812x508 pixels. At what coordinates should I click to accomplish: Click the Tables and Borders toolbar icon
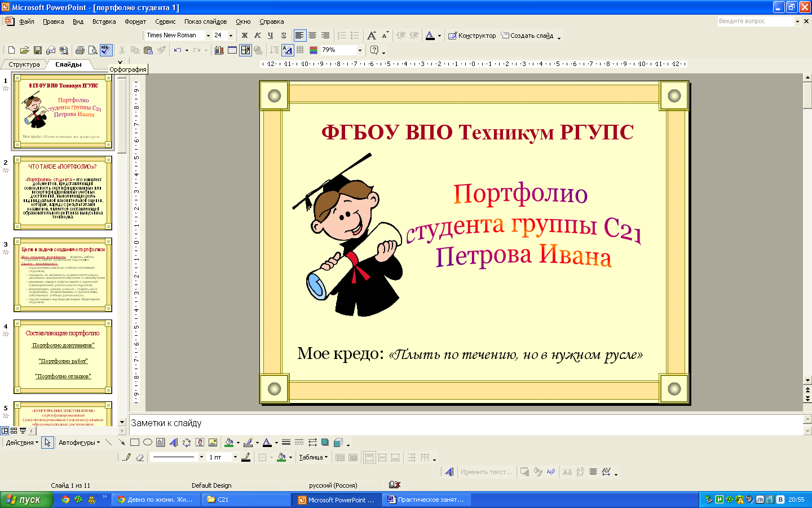pos(245,50)
